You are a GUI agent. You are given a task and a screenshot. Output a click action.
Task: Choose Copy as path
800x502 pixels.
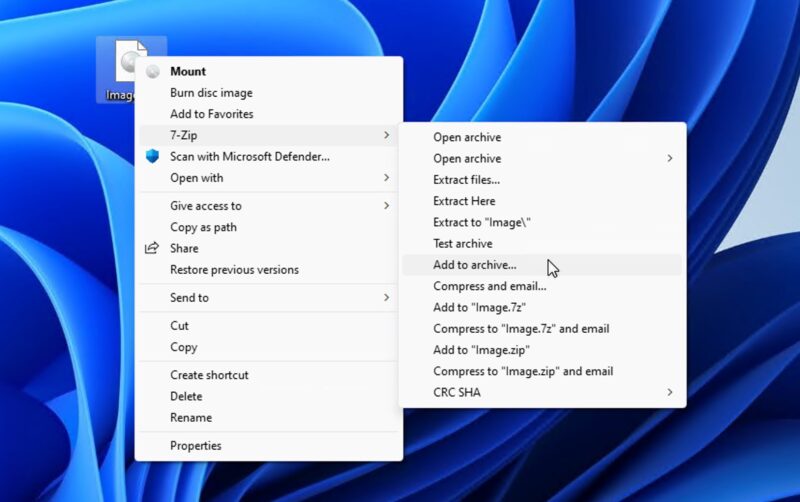pyautogui.click(x=269, y=227)
